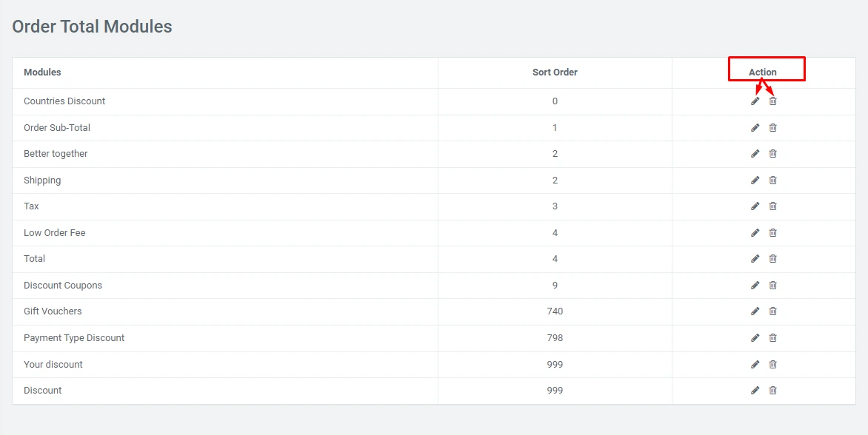
Task: Select the Gift Vouchers module name
Action: pos(53,311)
